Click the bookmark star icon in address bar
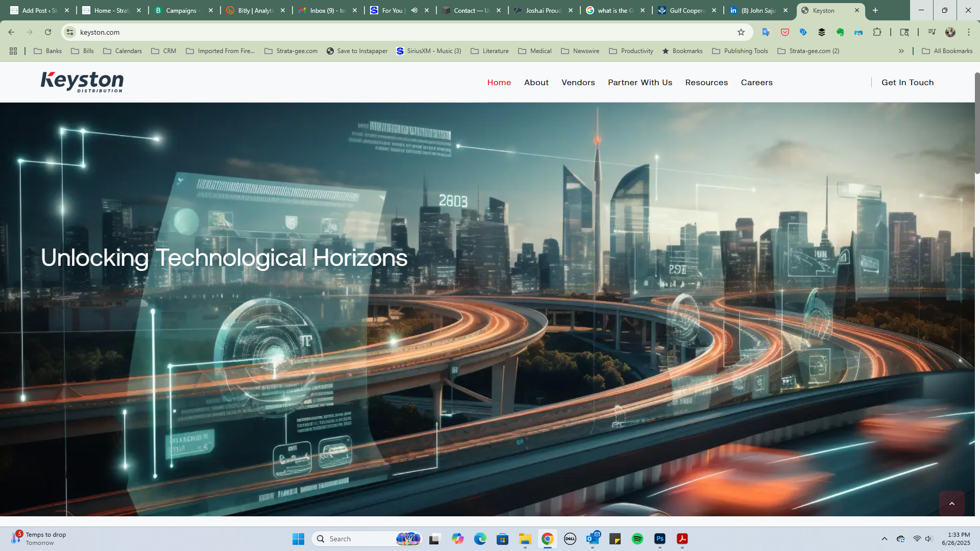This screenshot has width=980, height=551. pyautogui.click(x=741, y=32)
